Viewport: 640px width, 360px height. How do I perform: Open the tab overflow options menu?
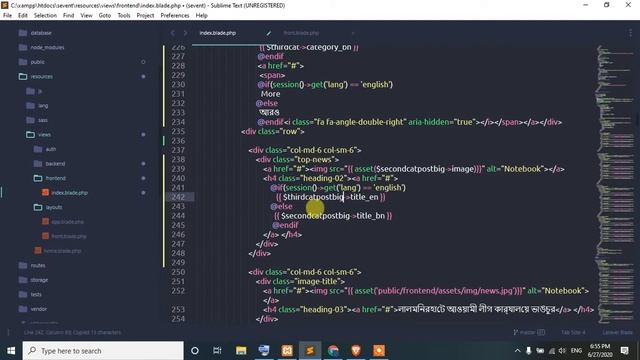tap(630, 33)
